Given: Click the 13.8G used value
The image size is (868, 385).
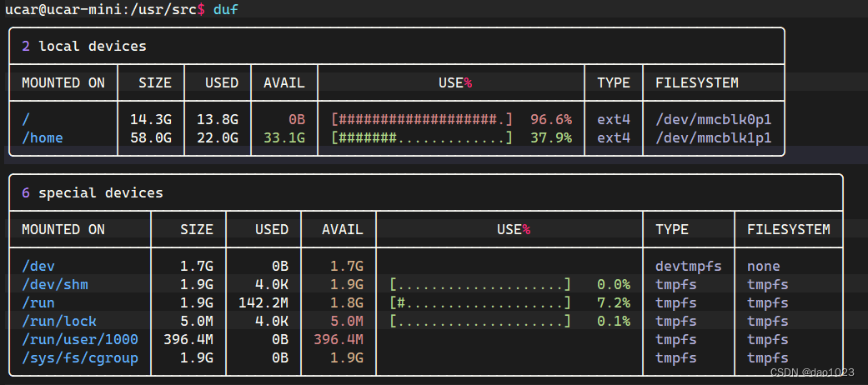Looking at the screenshot, I should coord(218,119).
